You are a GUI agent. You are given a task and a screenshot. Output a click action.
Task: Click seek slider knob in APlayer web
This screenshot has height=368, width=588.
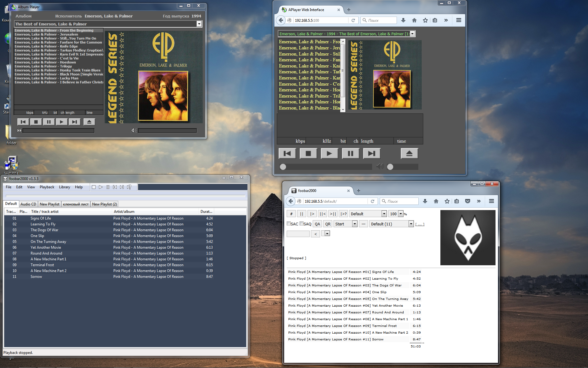pos(283,167)
